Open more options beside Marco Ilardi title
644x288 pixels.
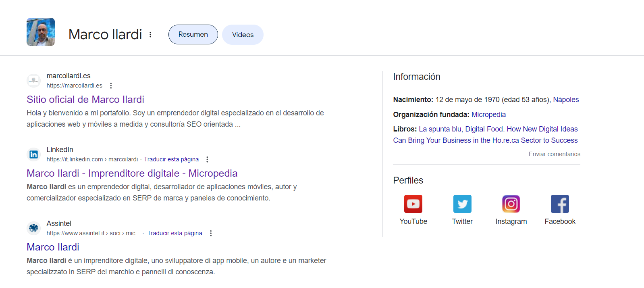(x=150, y=35)
